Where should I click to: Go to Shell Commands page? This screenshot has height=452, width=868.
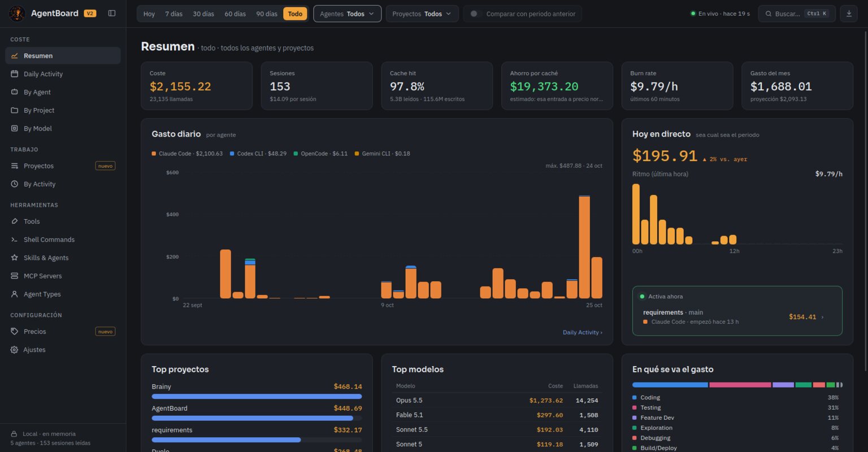[63, 240]
